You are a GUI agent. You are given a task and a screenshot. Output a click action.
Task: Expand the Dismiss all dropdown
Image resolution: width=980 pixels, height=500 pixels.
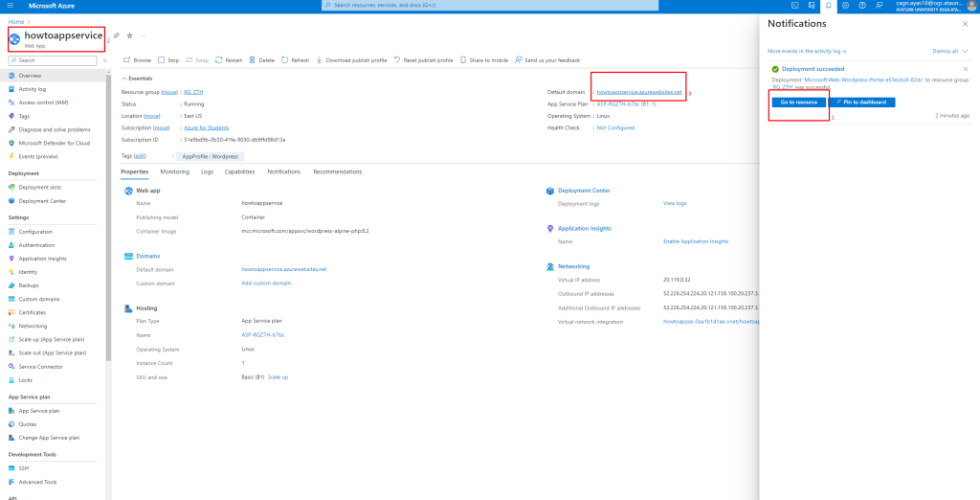click(x=965, y=50)
